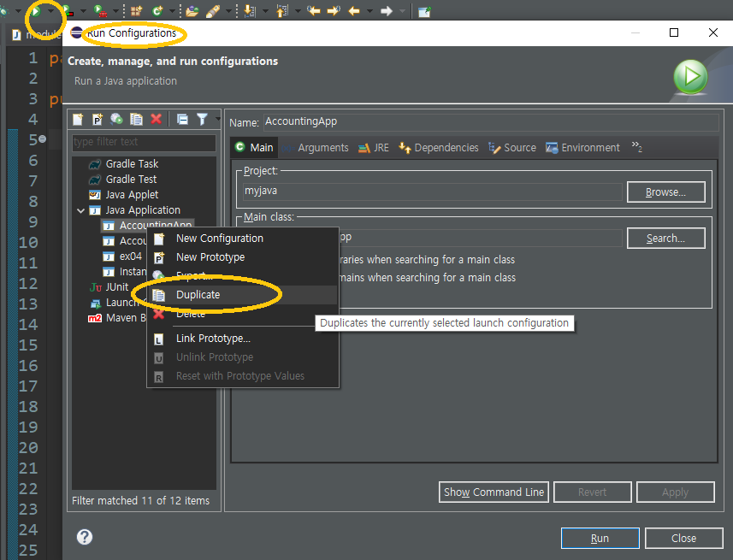Switch to the Dependencies tab
Image resolution: width=733 pixels, height=560 pixels.
click(439, 148)
